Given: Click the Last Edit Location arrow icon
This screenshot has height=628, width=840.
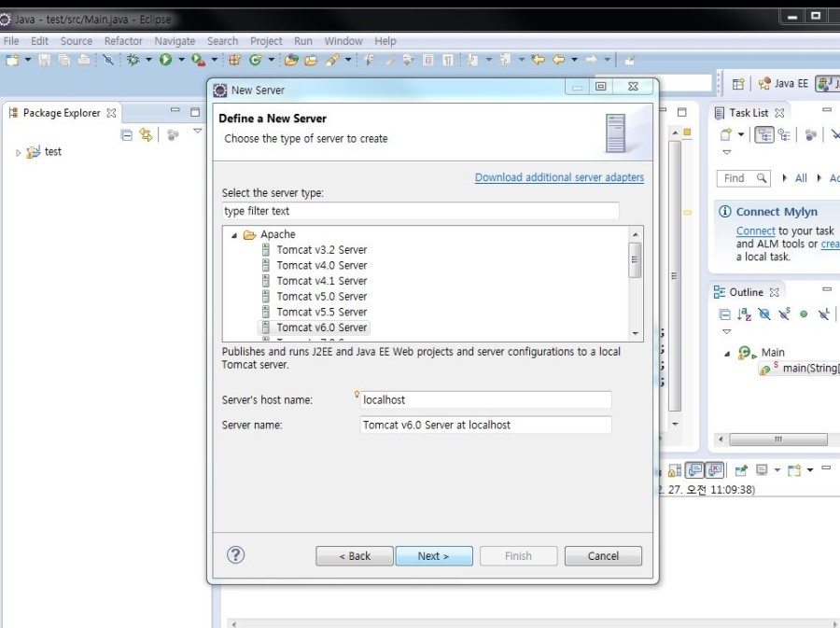Looking at the screenshot, I should [x=539, y=60].
